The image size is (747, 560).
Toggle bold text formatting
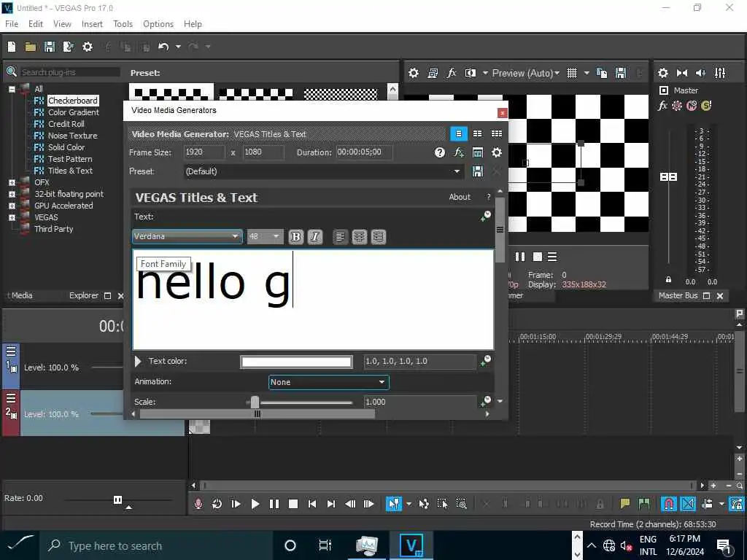point(295,237)
